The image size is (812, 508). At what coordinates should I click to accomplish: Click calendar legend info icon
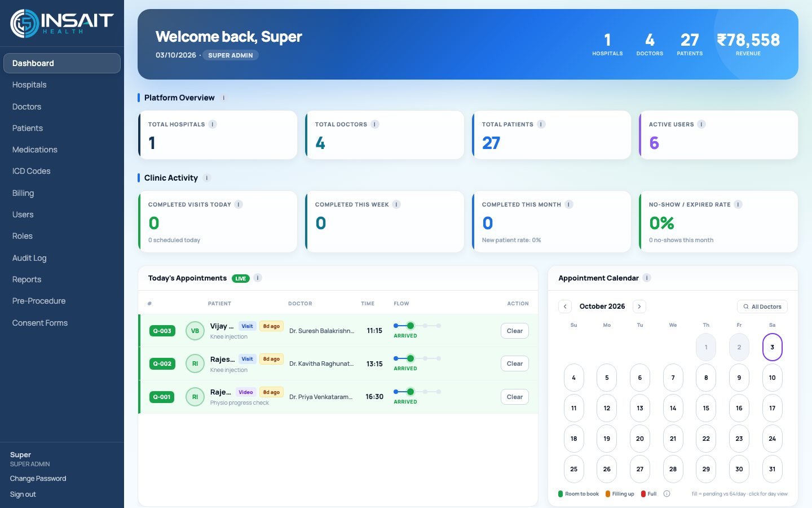pos(667,494)
